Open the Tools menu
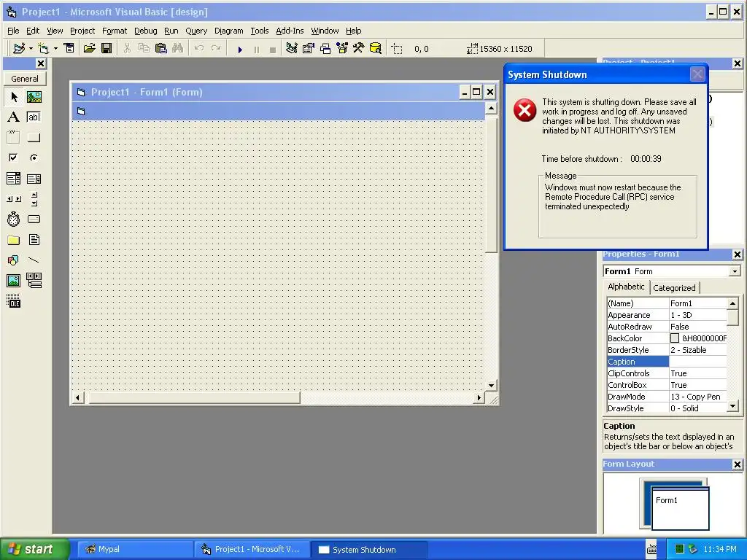The width and height of the screenshot is (747, 560). pos(260,31)
